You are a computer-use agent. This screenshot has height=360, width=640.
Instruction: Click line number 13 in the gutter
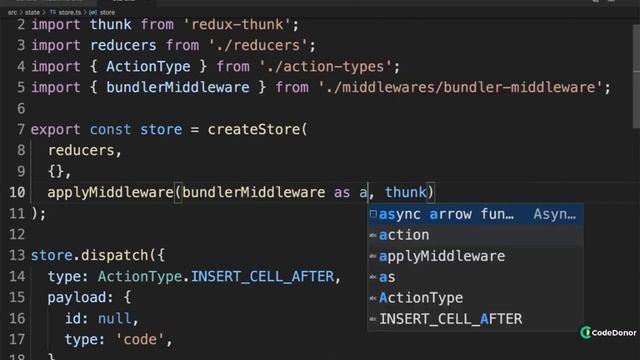[x=17, y=256]
